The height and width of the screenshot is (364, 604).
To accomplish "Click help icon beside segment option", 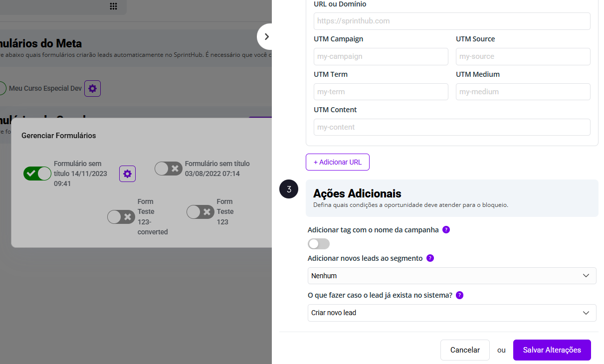I will click(x=430, y=258).
